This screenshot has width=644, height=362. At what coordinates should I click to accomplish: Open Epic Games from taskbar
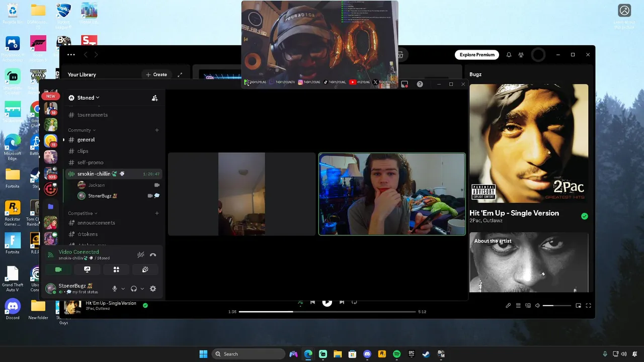412,354
